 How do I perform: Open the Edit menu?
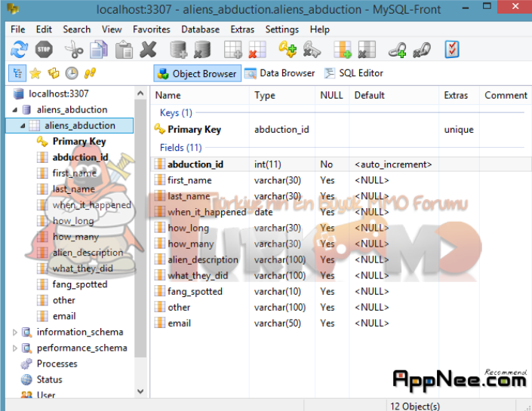coord(44,29)
